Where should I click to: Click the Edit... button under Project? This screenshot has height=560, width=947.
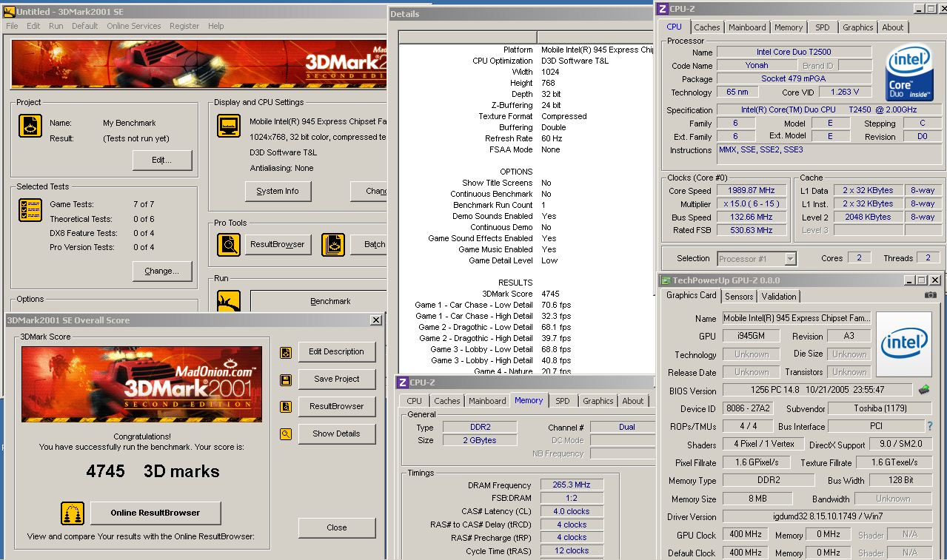[x=162, y=161]
